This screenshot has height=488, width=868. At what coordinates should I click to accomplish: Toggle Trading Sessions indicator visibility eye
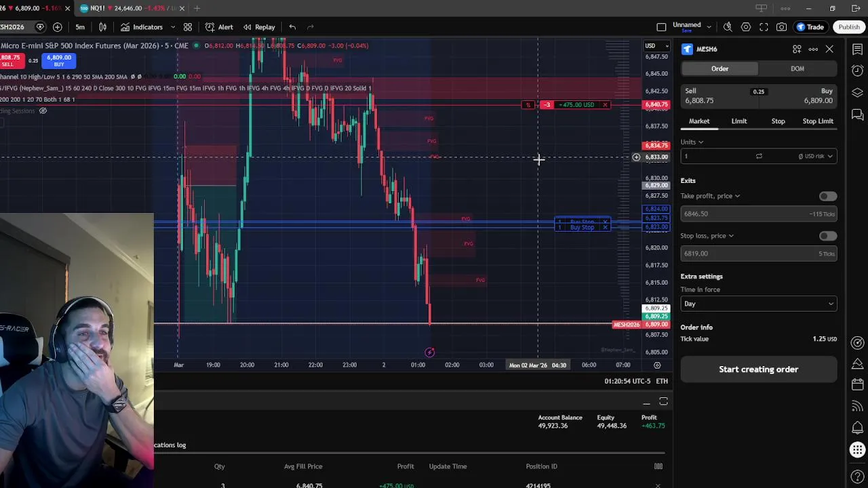43,110
